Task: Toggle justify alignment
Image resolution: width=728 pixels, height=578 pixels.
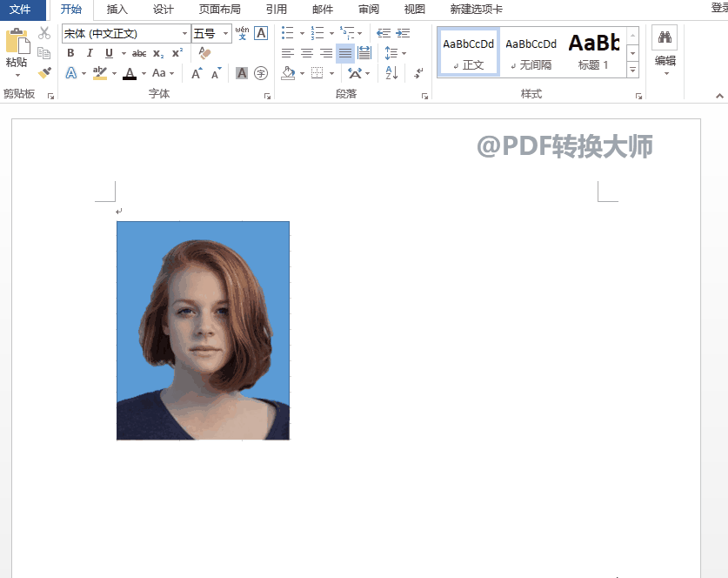Action: (x=345, y=53)
